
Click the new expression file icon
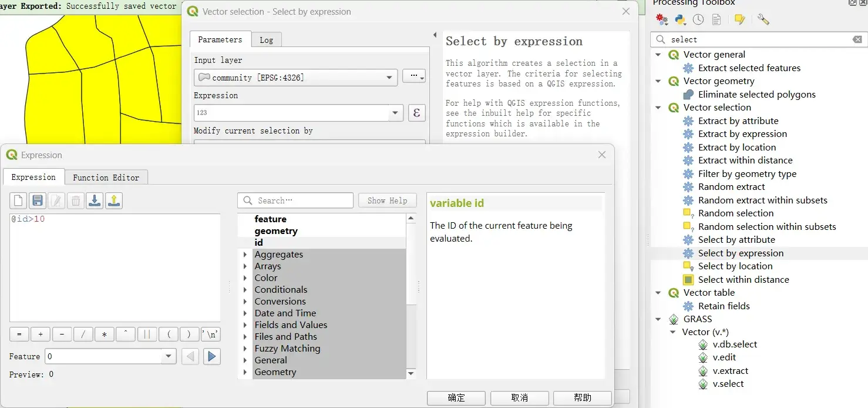point(18,201)
